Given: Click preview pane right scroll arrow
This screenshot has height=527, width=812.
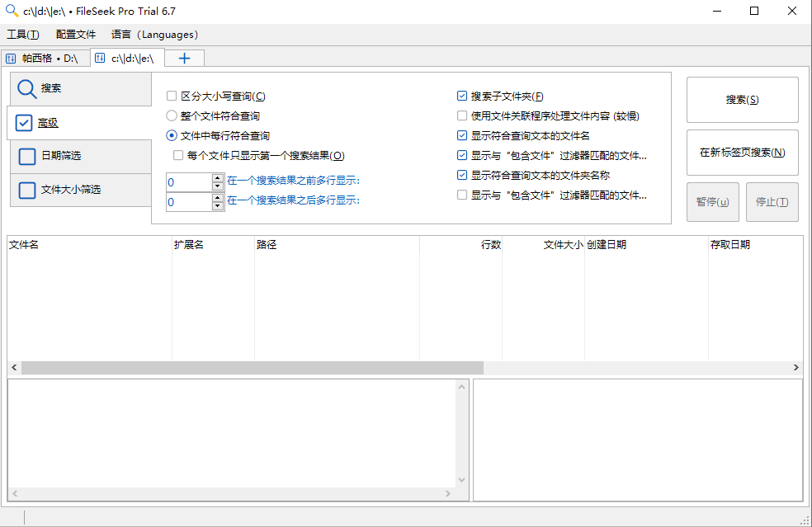Looking at the screenshot, I should (448, 494).
